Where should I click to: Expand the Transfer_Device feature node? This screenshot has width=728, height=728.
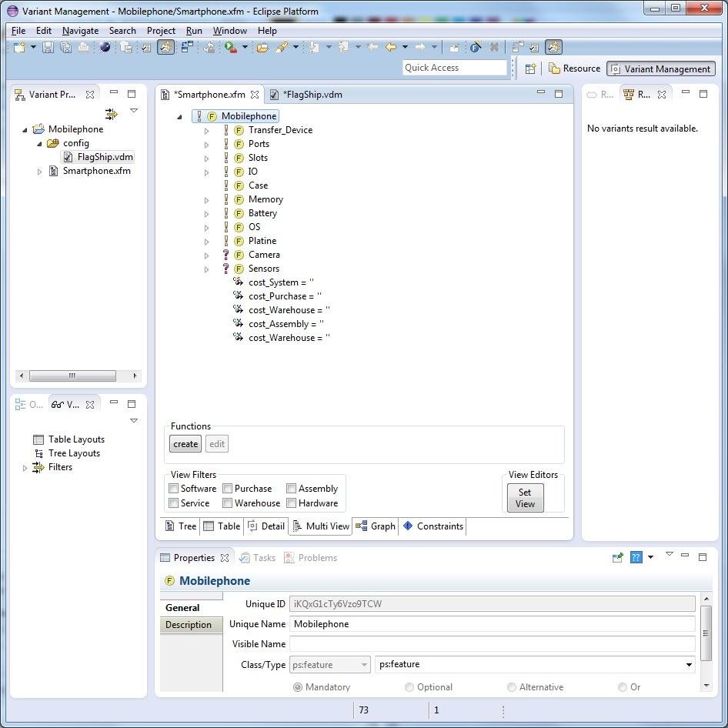206,131
